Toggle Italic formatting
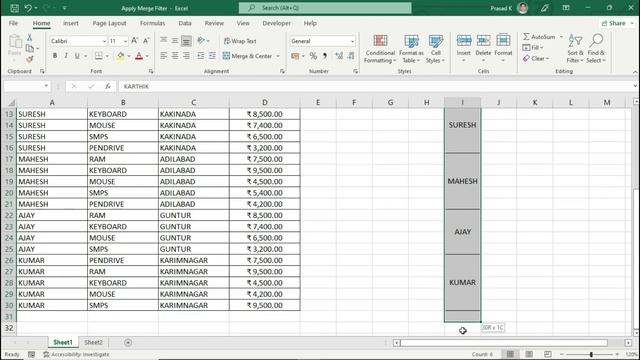The width and height of the screenshot is (640, 360). point(66,56)
